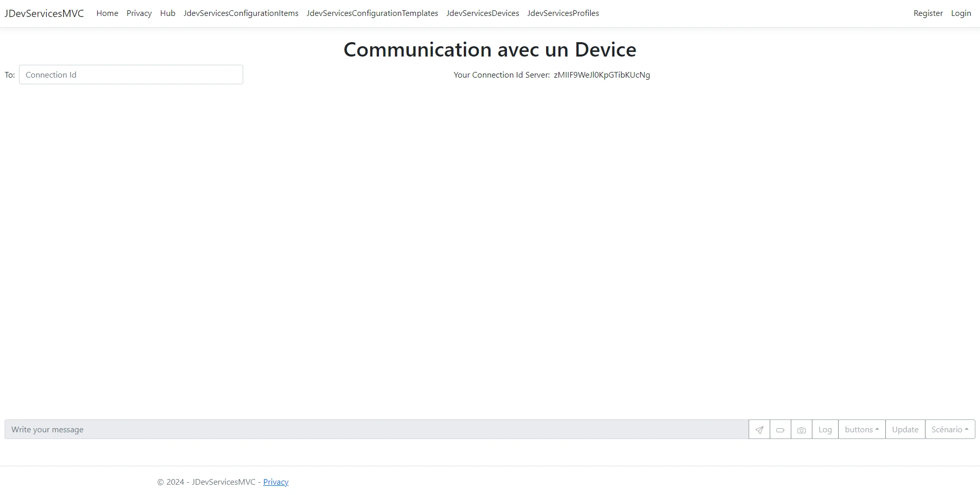Open the Scénario dropdown
The width and height of the screenshot is (980, 495).
950,429
